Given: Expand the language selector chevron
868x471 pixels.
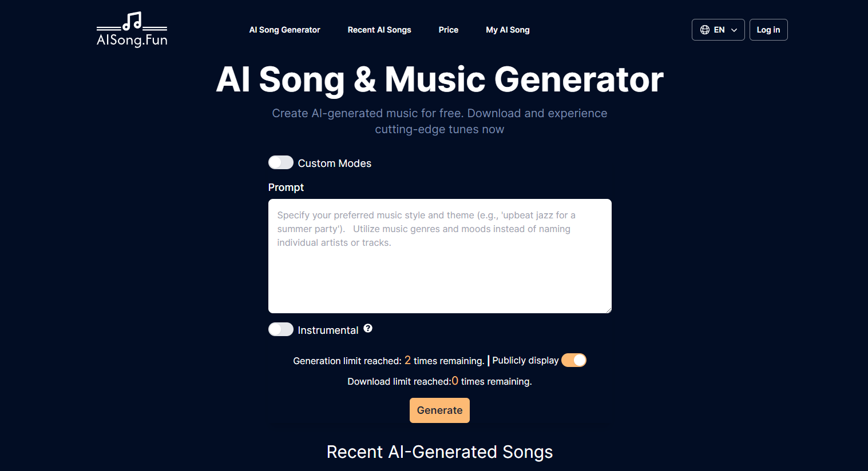Looking at the screenshot, I should (x=733, y=30).
